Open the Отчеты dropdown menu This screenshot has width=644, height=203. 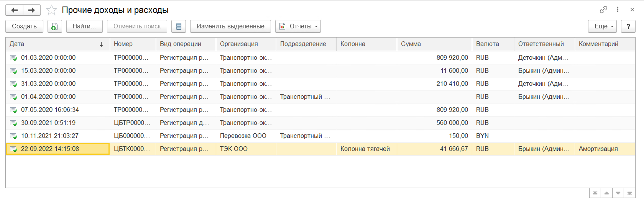[x=298, y=26]
